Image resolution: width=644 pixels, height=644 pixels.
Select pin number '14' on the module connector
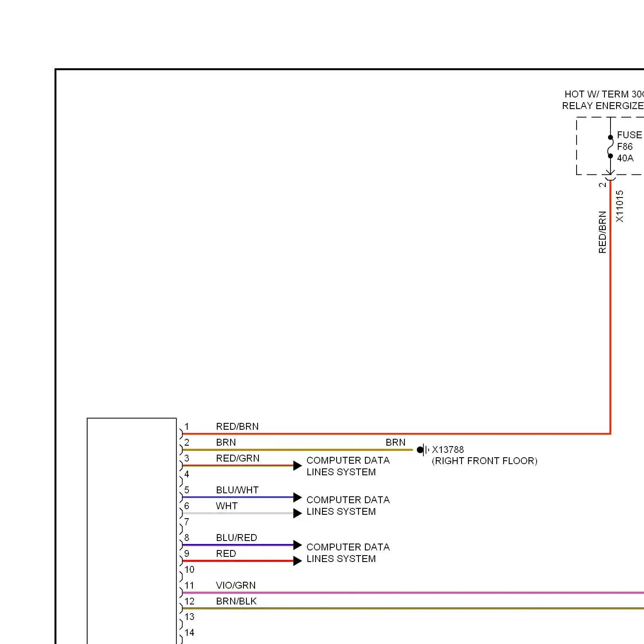[x=189, y=632]
